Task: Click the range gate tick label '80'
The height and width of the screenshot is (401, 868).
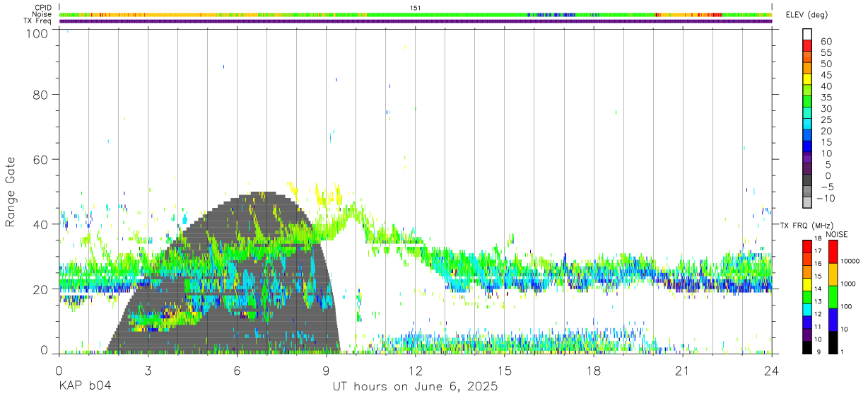Action: click(x=41, y=94)
